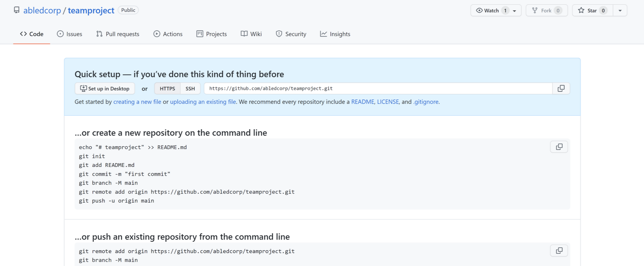Click the Quick setup heading text

179,74
